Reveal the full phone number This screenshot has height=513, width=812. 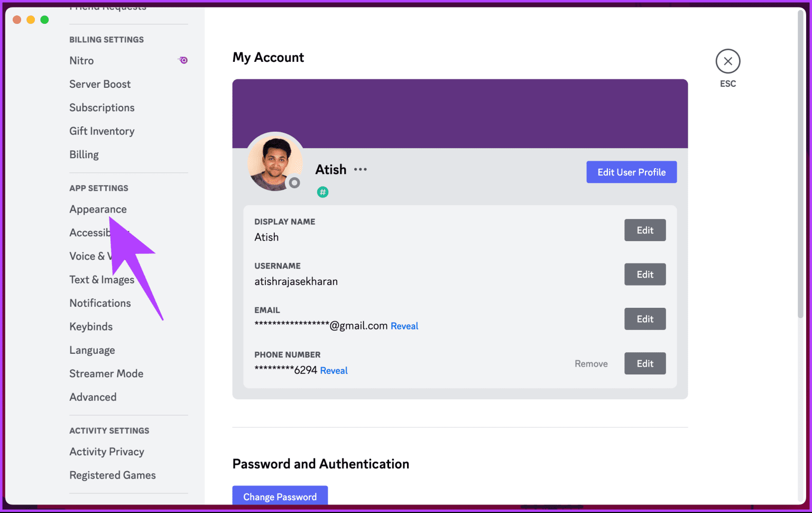click(x=334, y=370)
